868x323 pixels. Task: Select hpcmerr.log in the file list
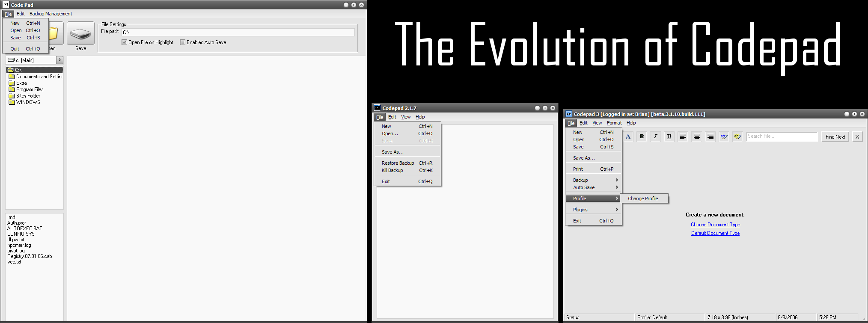coord(19,245)
